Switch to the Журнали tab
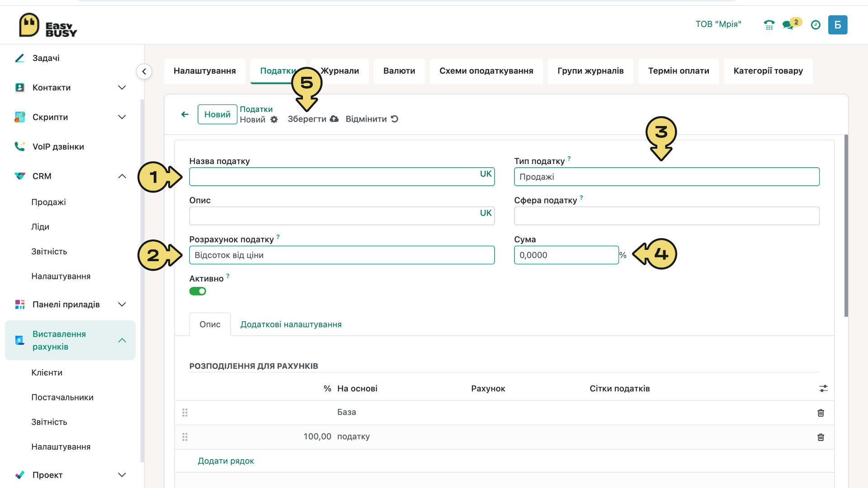Screen dimensions: 868x488 click(340, 71)
